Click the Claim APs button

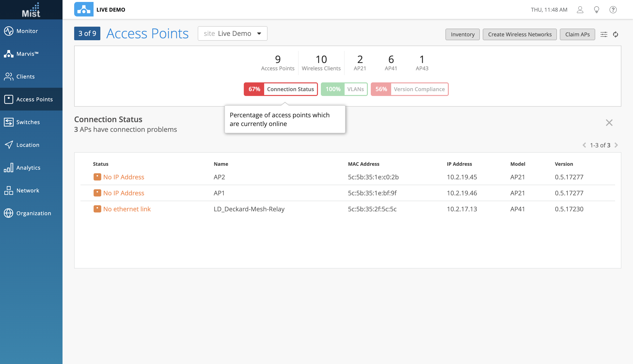point(577,34)
